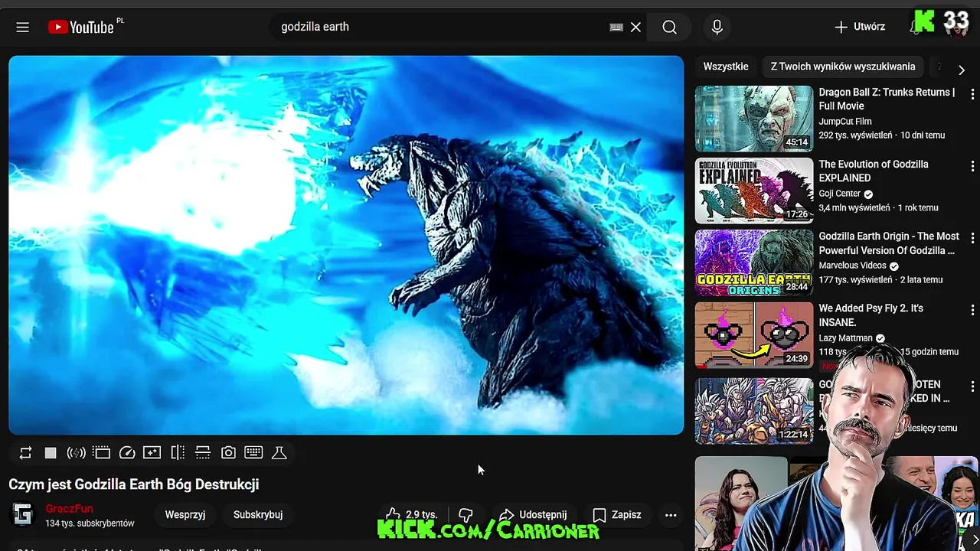
Task: Open keyboard shortcuts icon under player
Action: click(253, 453)
